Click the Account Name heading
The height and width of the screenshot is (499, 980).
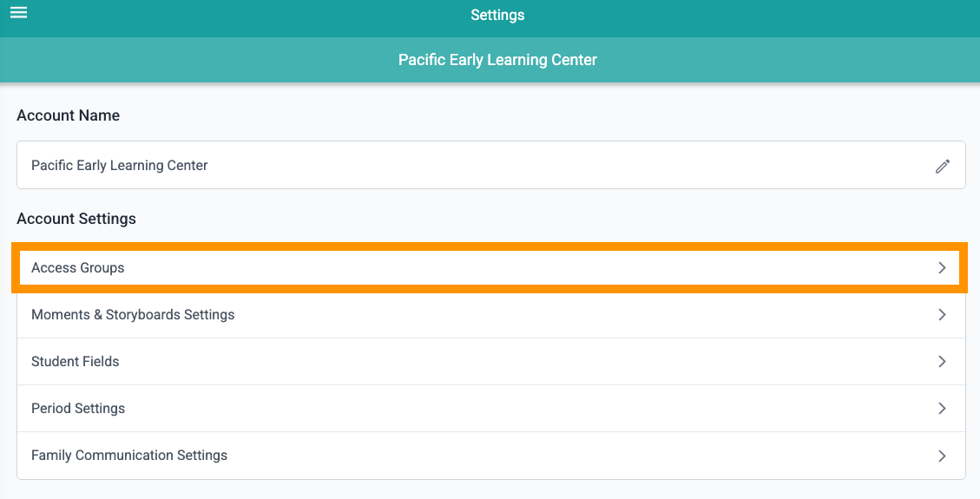[x=68, y=115]
